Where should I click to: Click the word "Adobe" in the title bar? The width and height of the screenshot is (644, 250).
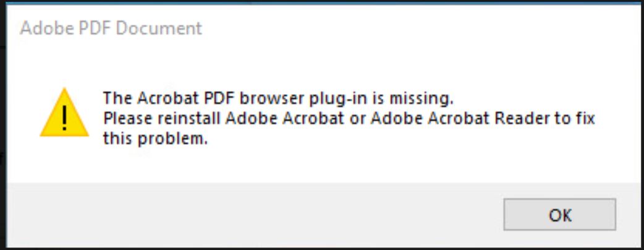(44, 28)
